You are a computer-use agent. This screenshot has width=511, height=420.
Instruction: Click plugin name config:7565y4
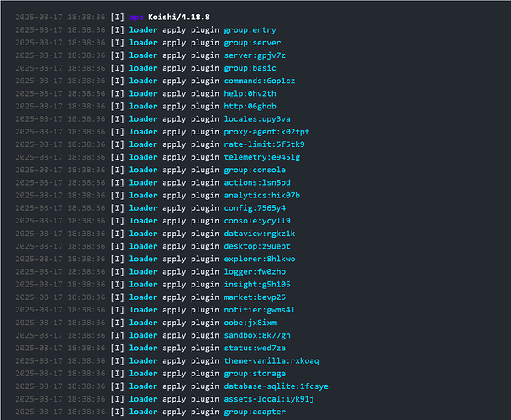[255, 208]
